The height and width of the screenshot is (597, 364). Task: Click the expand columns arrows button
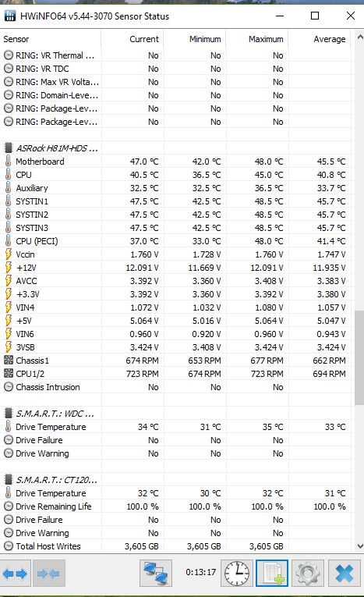tap(16, 573)
